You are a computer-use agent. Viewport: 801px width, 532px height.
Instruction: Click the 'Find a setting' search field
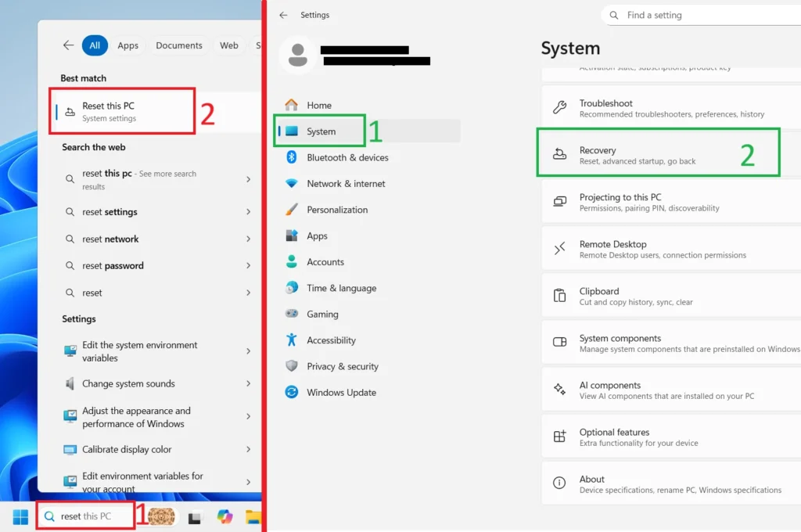point(704,15)
